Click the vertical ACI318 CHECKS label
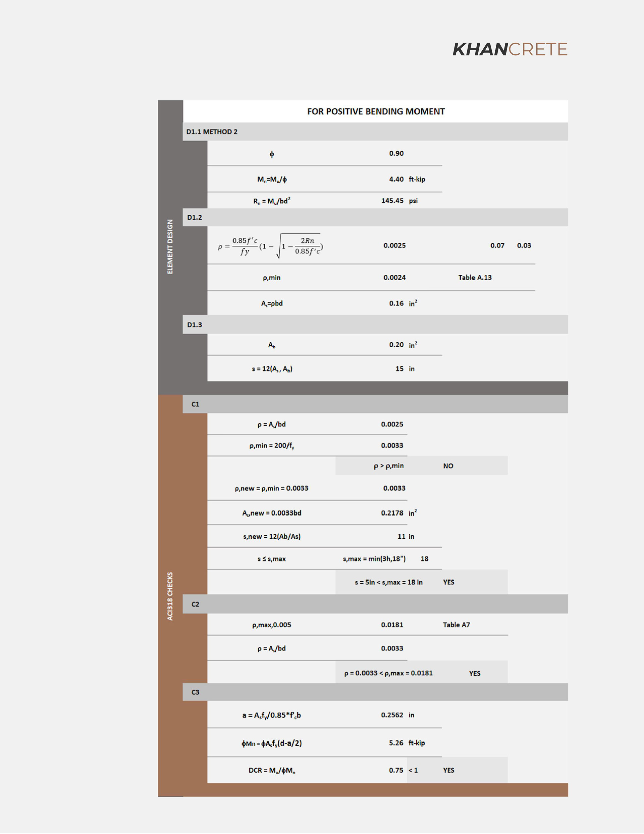This screenshot has width=644, height=834. (170, 596)
